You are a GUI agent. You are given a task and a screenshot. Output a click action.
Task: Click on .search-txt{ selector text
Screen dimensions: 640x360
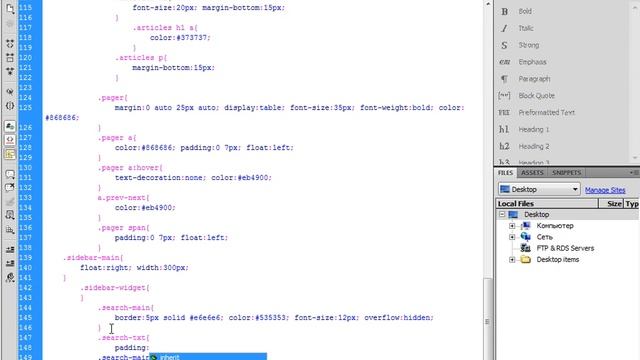tap(124, 338)
